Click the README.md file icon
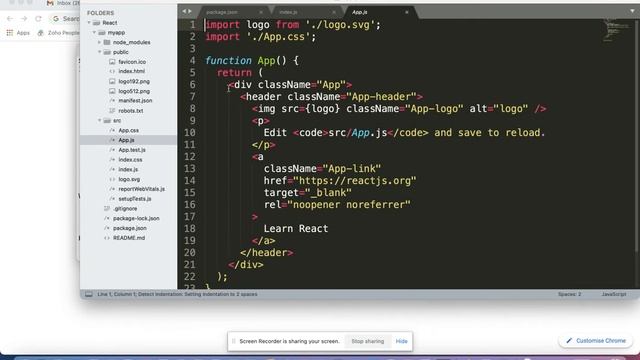 [x=107, y=238]
